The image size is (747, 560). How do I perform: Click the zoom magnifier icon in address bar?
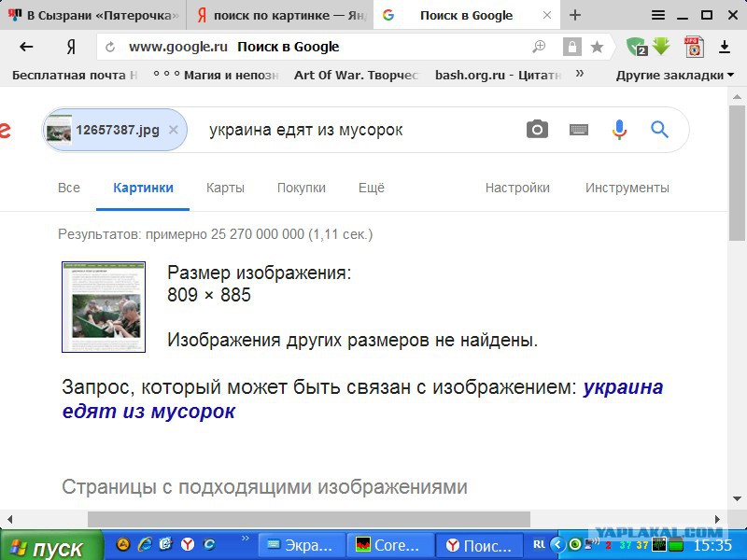[539, 47]
